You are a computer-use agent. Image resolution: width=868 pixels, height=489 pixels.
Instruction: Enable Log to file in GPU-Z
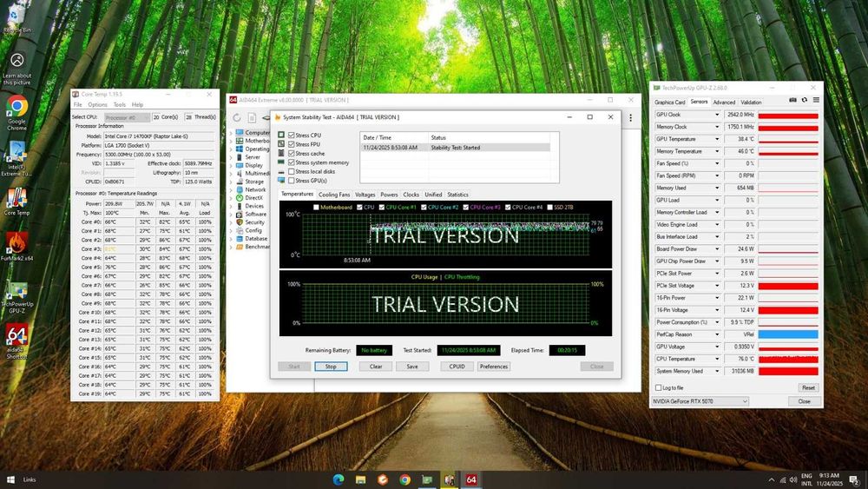658,387
